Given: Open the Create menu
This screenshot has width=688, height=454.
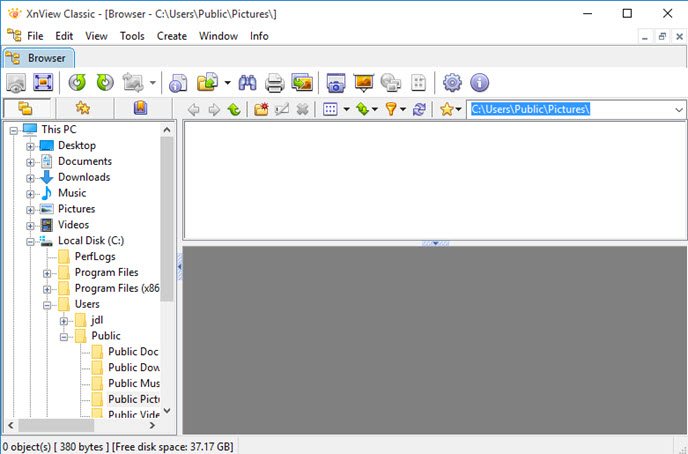Looking at the screenshot, I should (x=172, y=36).
